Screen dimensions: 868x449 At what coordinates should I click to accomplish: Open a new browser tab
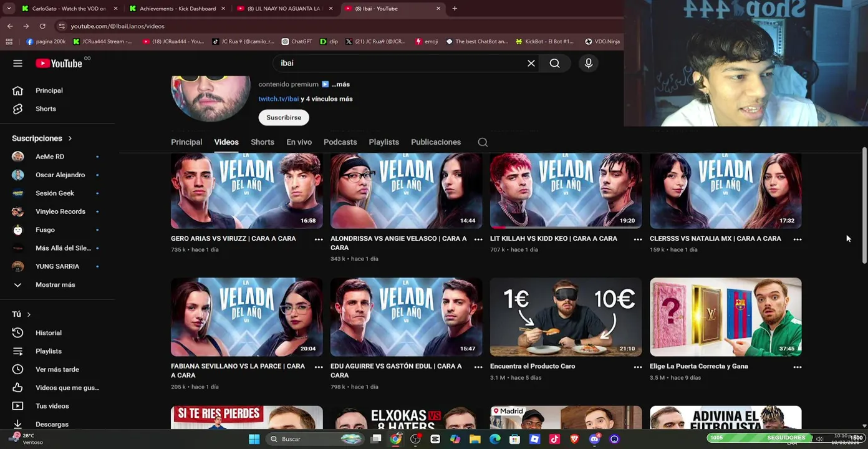click(x=455, y=9)
